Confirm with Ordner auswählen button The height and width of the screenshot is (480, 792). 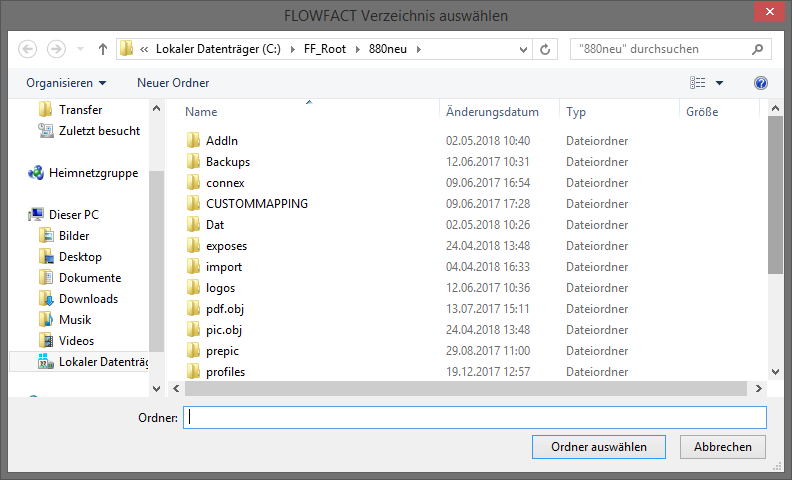[599, 447]
